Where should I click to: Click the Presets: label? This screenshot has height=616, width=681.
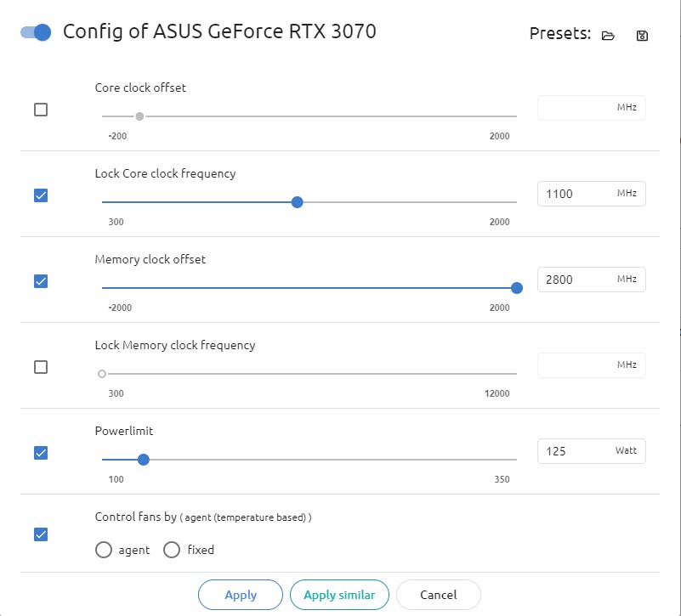(560, 33)
